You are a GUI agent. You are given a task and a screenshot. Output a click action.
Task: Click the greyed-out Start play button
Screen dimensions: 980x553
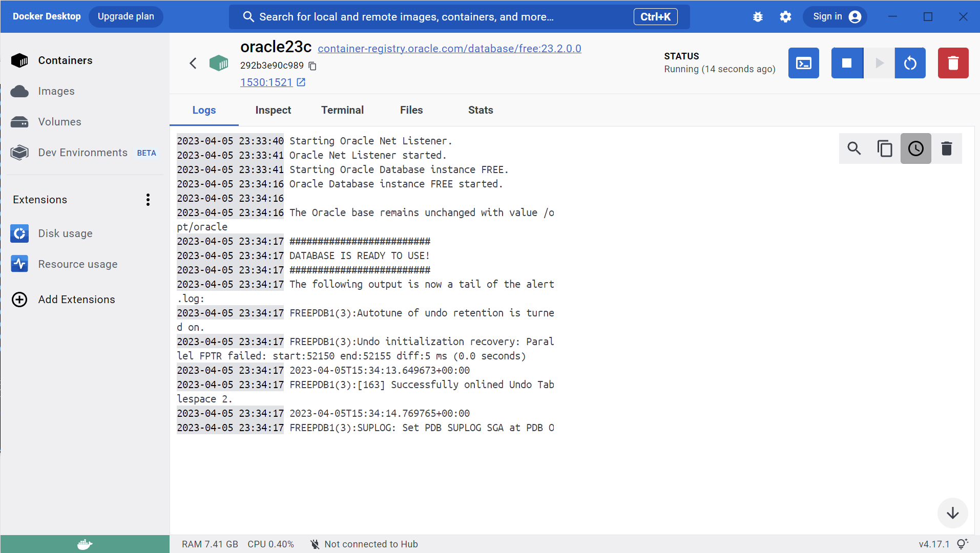pyautogui.click(x=880, y=63)
